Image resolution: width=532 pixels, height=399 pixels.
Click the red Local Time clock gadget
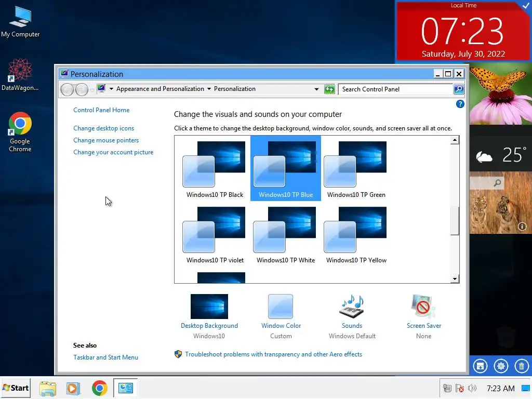click(463, 31)
